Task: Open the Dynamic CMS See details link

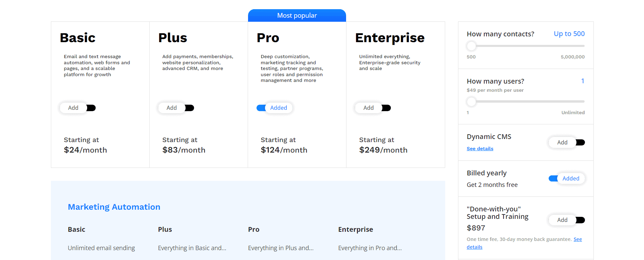Action: (480, 149)
